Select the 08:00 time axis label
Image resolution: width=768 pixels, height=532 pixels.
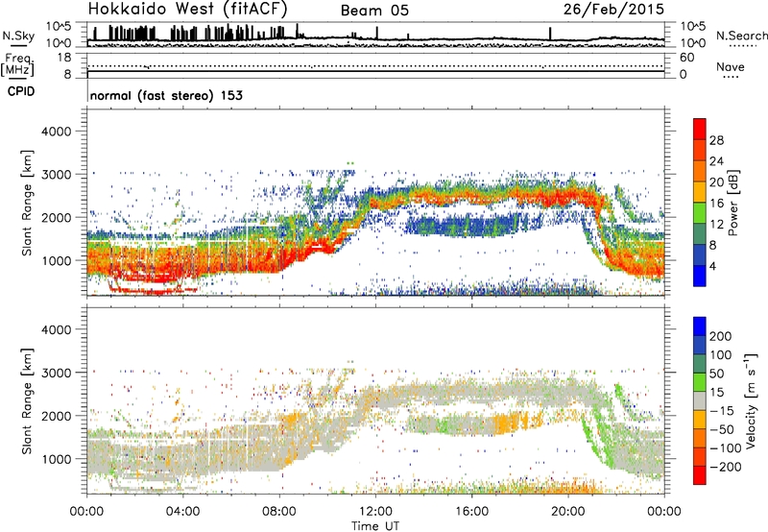coord(279,512)
